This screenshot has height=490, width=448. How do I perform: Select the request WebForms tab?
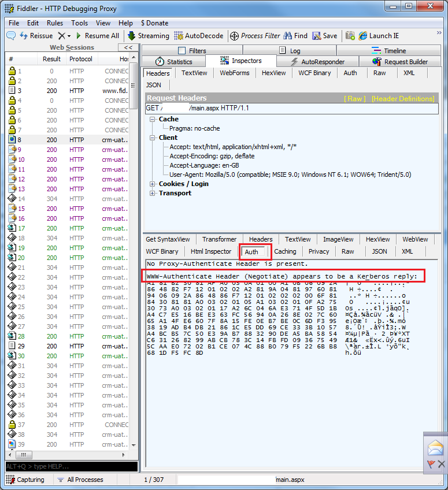click(235, 73)
